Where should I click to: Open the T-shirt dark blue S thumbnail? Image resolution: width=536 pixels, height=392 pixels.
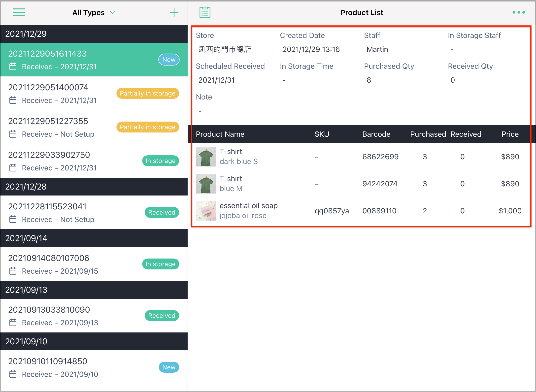click(x=206, y=157)
